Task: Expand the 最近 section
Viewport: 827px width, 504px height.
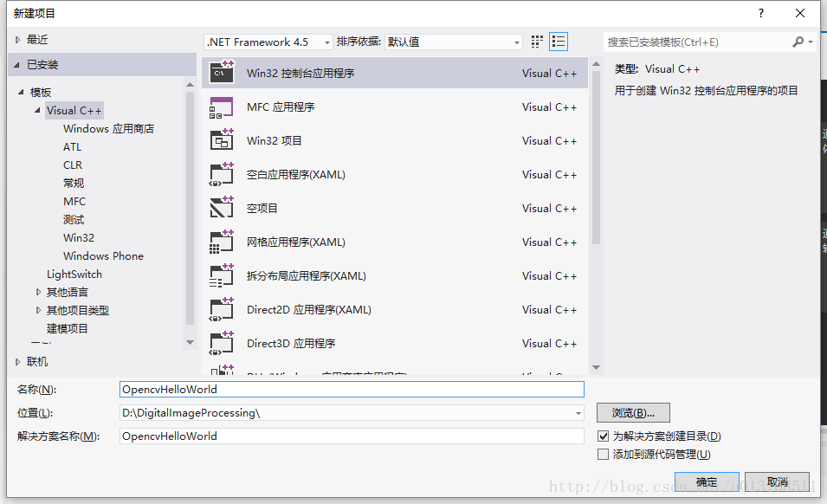Action: coord(17,40)
